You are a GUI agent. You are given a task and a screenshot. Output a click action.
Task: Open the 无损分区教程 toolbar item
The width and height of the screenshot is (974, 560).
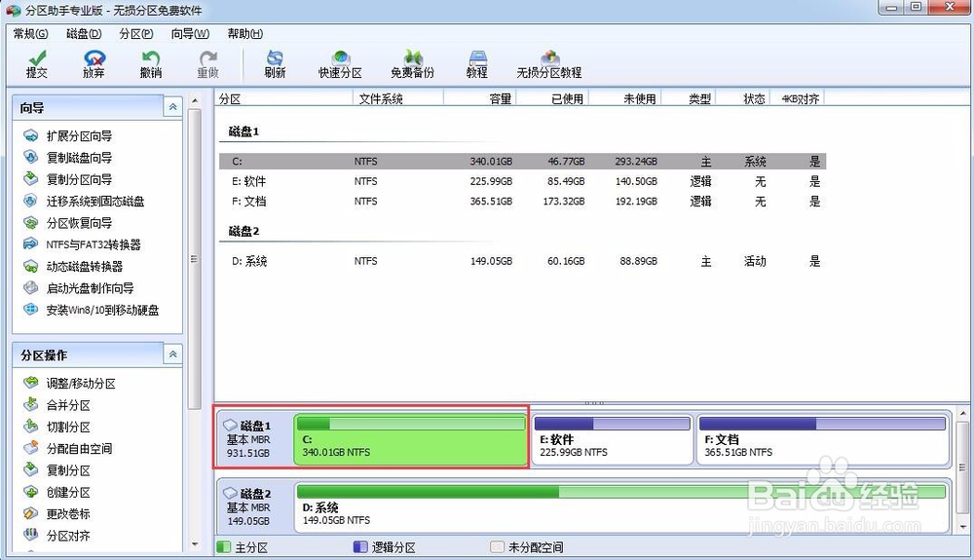549,64
